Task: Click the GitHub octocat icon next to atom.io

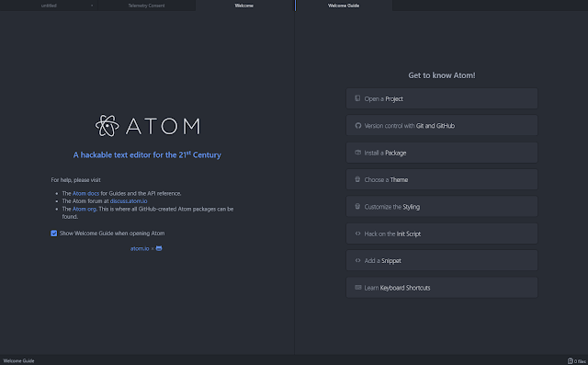Action: 159,248
